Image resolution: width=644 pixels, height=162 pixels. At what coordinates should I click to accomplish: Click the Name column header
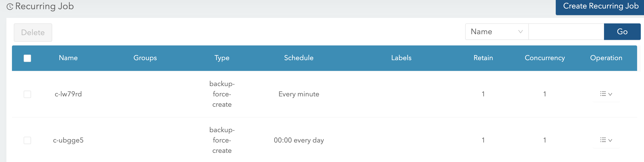(x=68, y=58)
